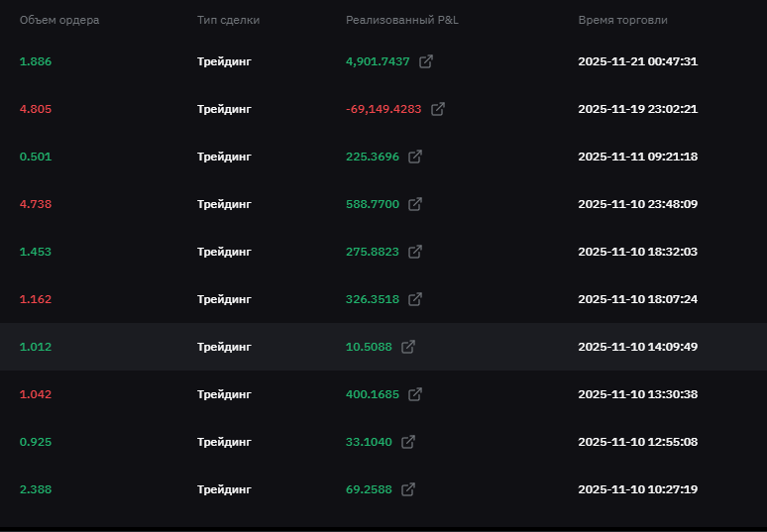Click the Объем ордера column header
The width and height of the screenshot is (767, 532).
coord(59,20)
